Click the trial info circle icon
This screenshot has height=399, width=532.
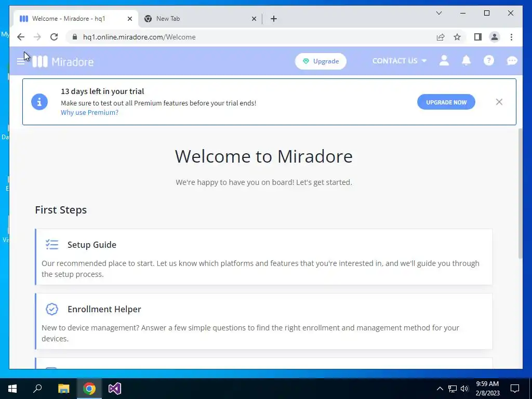(39, 102)
